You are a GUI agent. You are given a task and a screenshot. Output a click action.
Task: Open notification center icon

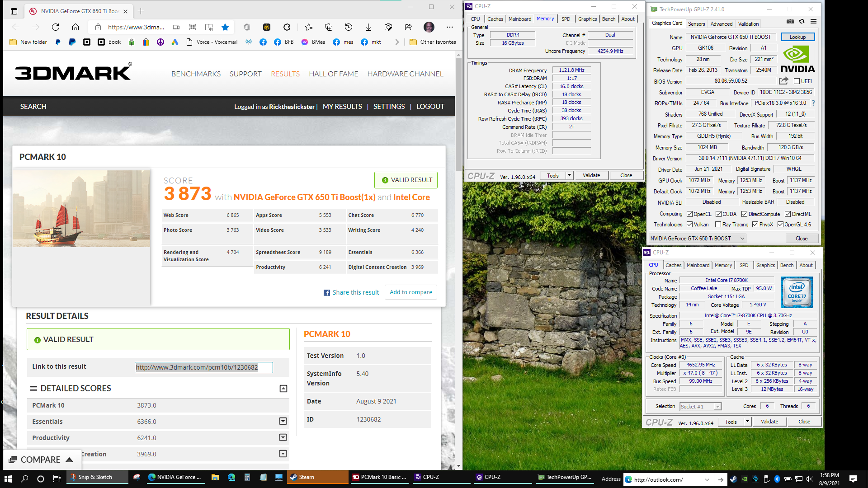click(853, 479)
